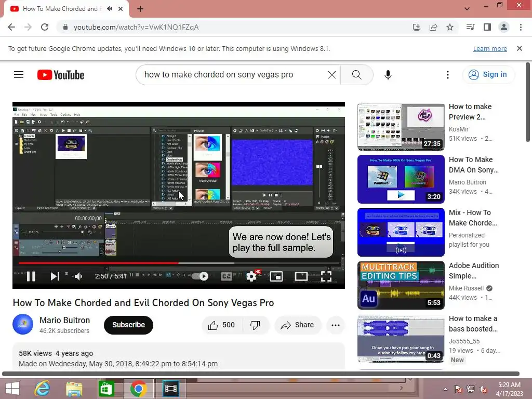Screen dimensions: 532x399
Task: Launch Internet Explorer from taskbar
Action: [x=43, y=389]
